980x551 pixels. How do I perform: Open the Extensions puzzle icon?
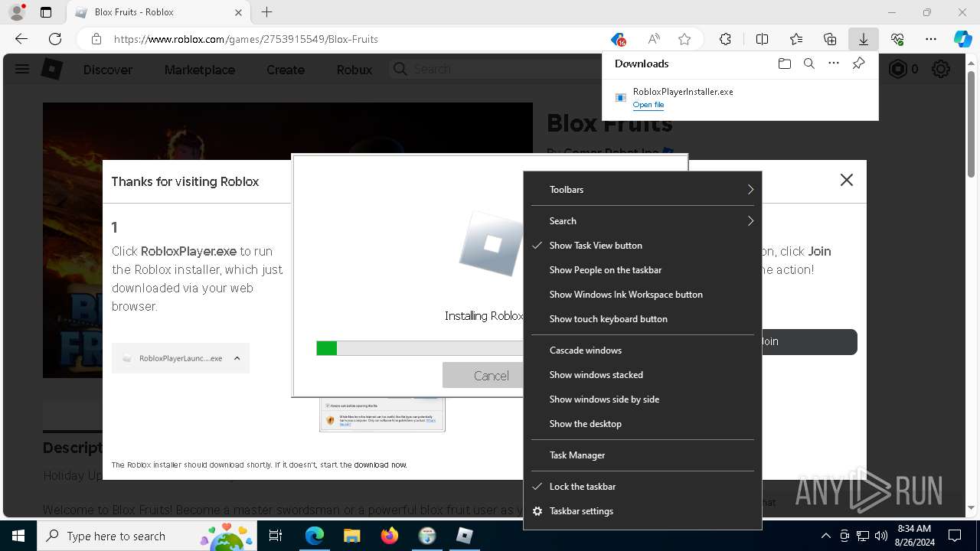point(725,39)
